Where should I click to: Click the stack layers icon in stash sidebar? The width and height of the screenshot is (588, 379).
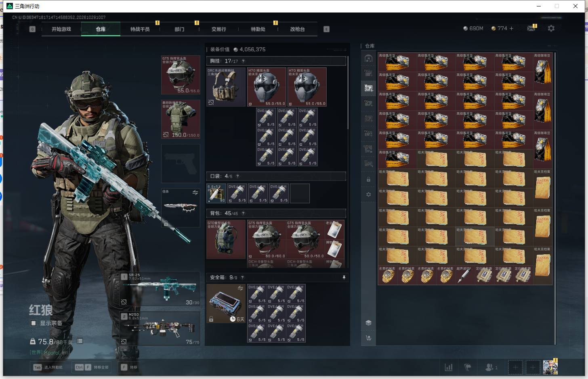click(x=368, y=322)
